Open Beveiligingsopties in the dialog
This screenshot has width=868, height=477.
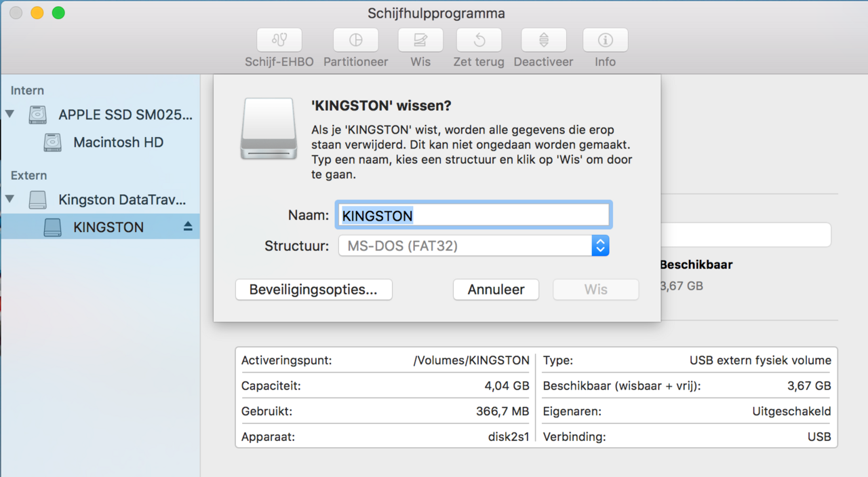313,289
